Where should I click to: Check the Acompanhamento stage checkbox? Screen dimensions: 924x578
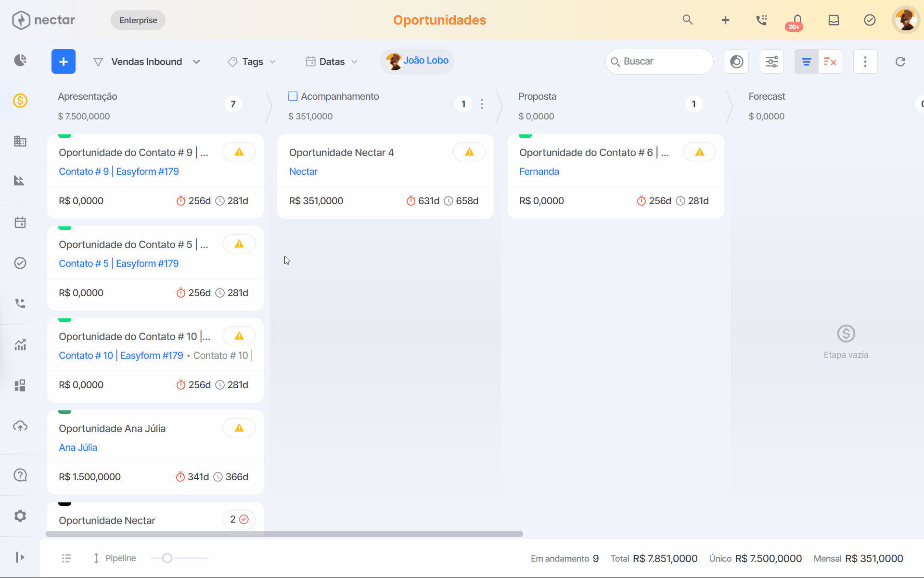point(293,96)
